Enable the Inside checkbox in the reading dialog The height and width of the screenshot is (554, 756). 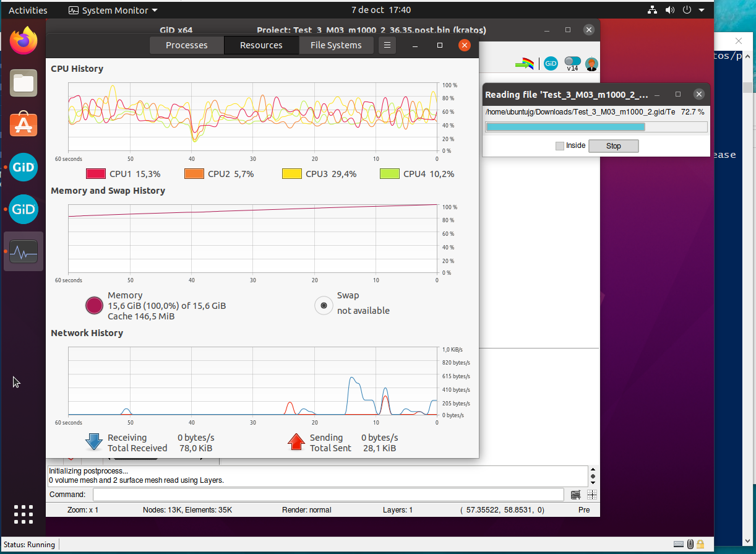coord(560,145)
